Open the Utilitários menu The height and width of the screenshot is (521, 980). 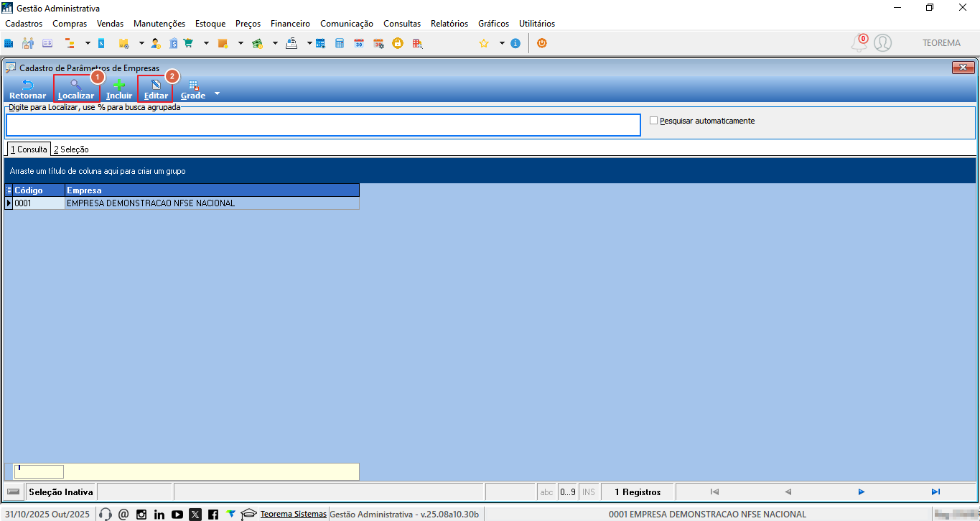point(537,24)
